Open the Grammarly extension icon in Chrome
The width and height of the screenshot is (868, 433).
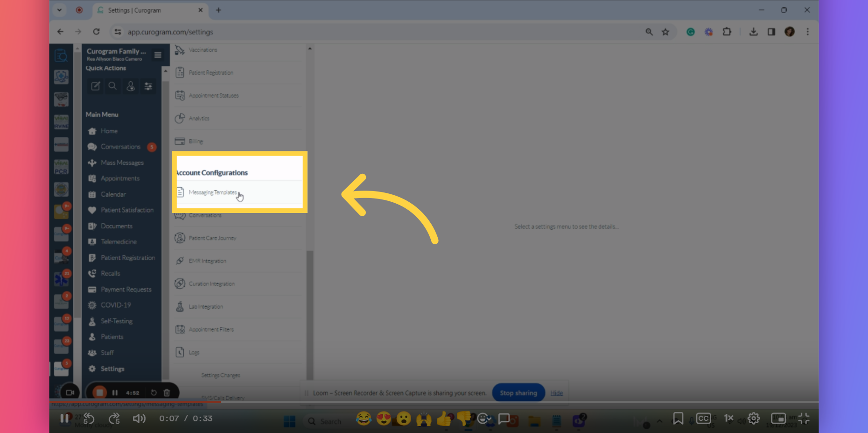pyautogui.click(x=690, y=32)
